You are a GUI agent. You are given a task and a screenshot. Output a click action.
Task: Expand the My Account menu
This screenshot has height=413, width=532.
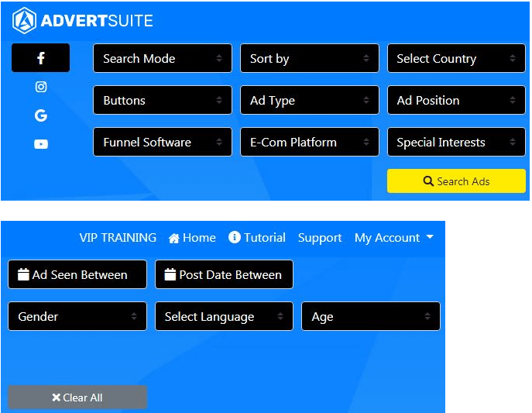[394, 238]
